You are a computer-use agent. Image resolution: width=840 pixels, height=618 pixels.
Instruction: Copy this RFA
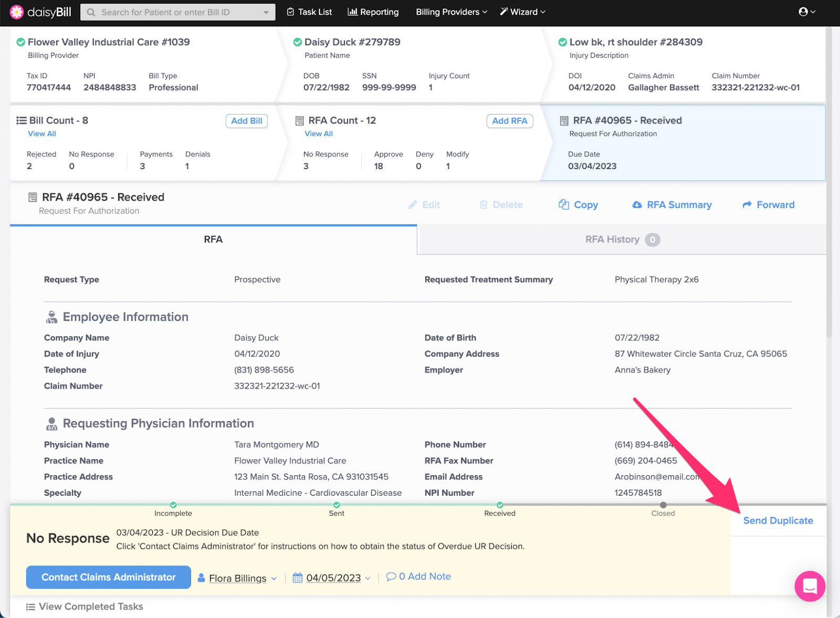click(578, 205)
